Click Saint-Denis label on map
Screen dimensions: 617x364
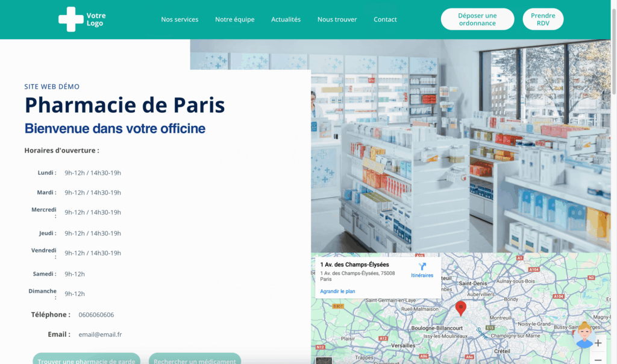(x=472, y=283)
